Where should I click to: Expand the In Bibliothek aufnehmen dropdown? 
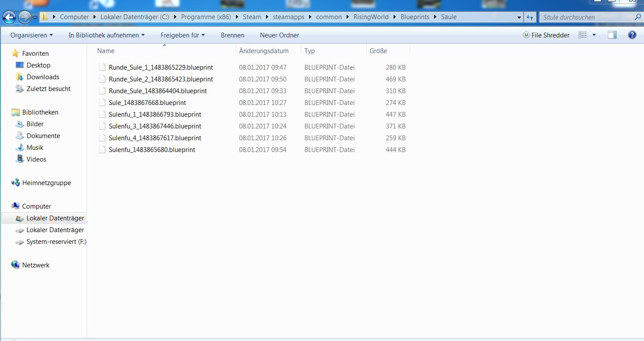coord(106,35)
